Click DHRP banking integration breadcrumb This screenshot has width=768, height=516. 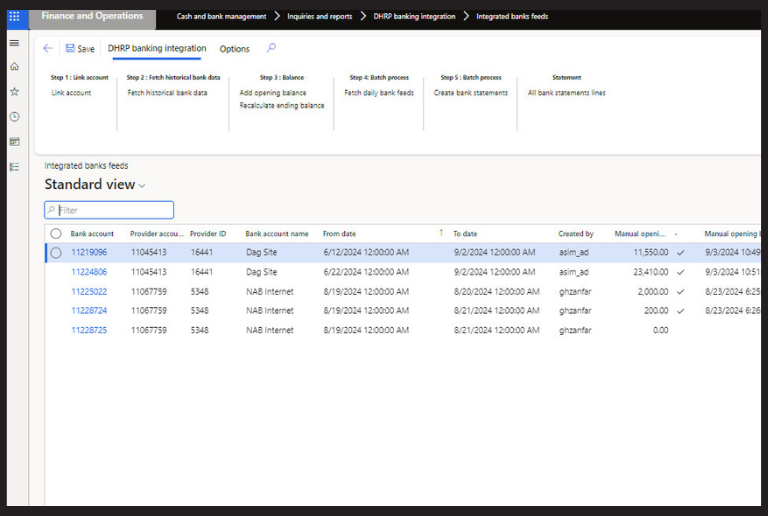tap(414, 16)
